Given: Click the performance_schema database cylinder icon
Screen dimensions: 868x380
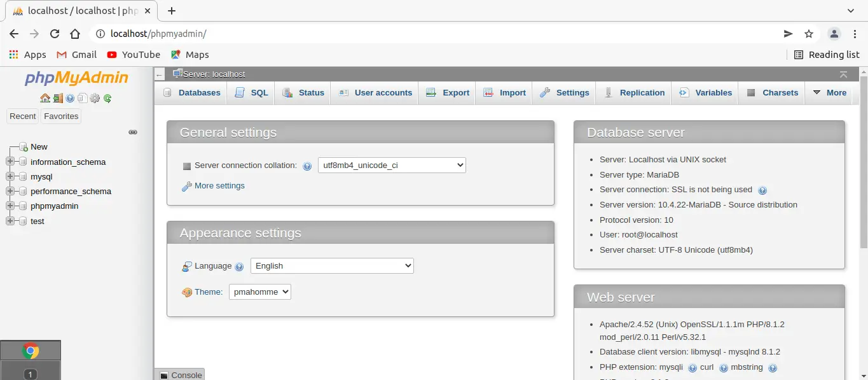Looking at the screenshot, I should [24, 191].
